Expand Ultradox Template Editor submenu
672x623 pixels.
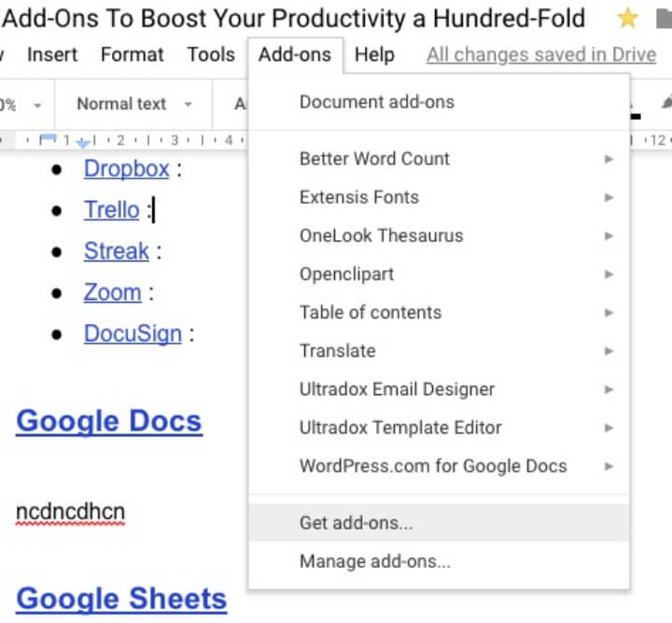(439, 428)
